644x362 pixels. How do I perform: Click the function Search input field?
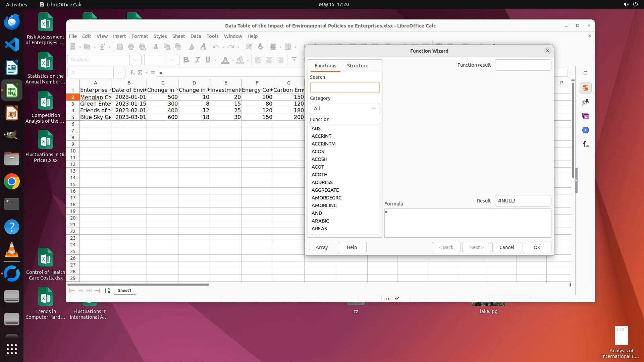345,87
